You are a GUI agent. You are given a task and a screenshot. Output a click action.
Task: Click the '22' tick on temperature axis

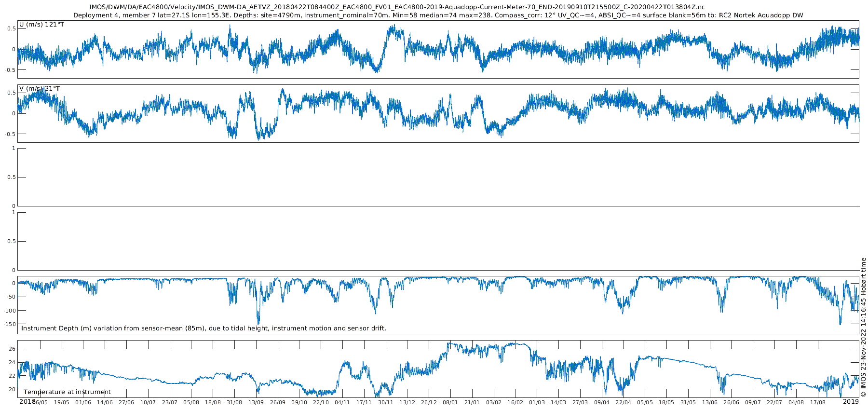pyautogui.click(x=13, y=376)
